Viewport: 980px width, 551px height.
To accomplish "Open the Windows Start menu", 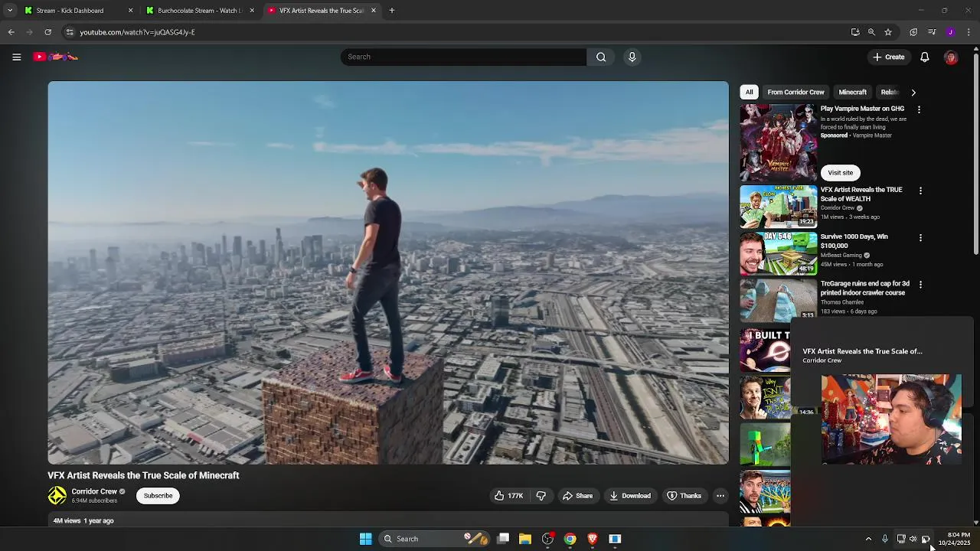I will (x=365, y=539).
